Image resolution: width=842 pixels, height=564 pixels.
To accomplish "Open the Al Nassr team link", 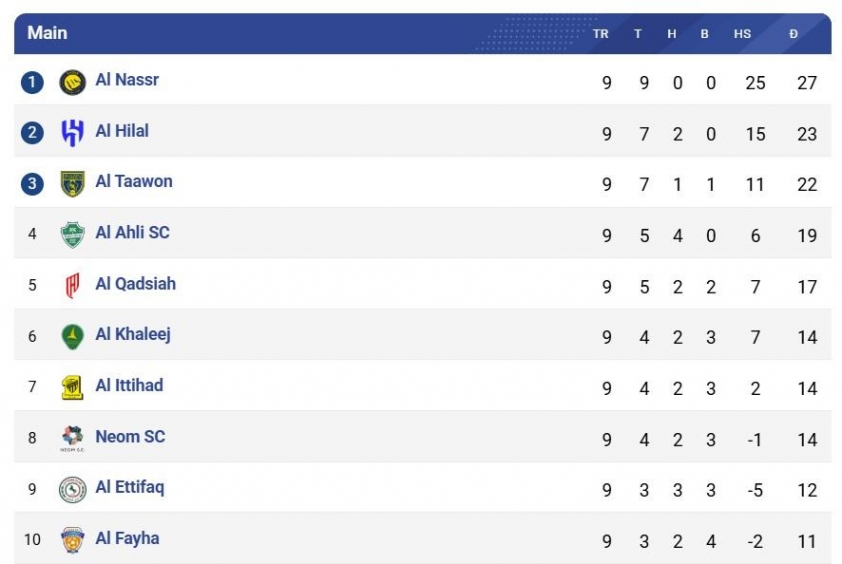I will tap(127, 80).
